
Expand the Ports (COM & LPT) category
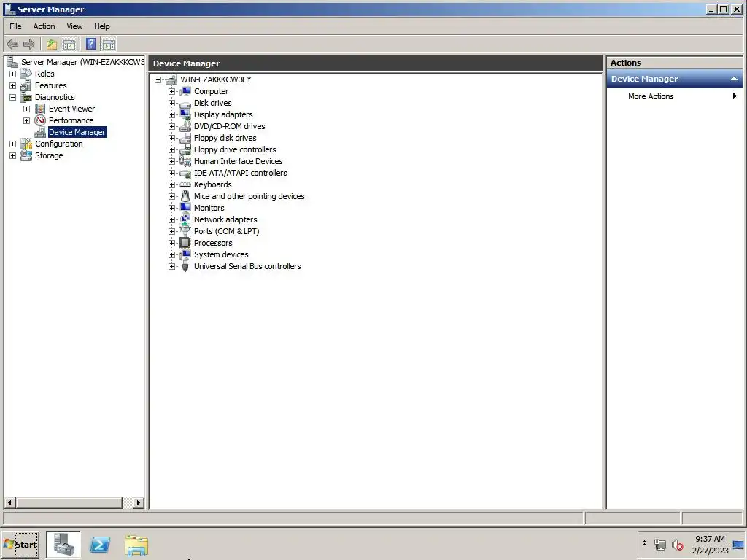pos(171,231)
